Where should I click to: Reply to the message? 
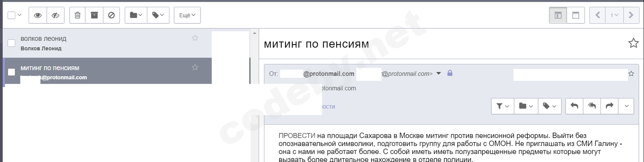click(574, 106)
